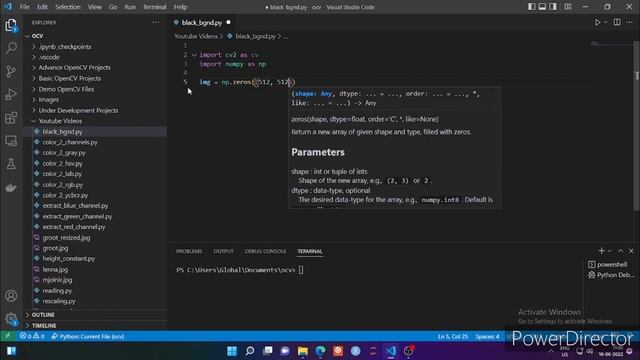The height and width of the screenshot is (360, 640).
Task: Close the terminal panel
Action: point(631,251)
